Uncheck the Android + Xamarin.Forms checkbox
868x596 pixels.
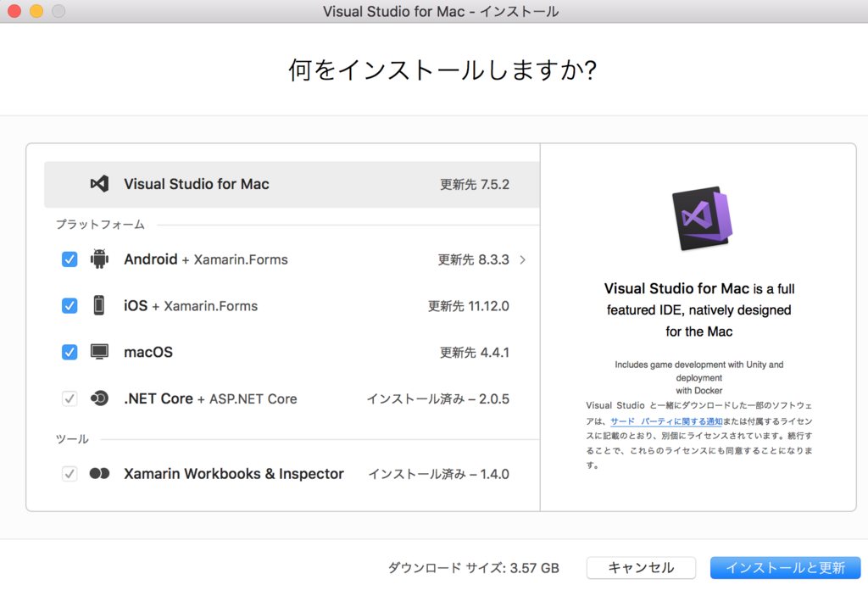[70, 259]
